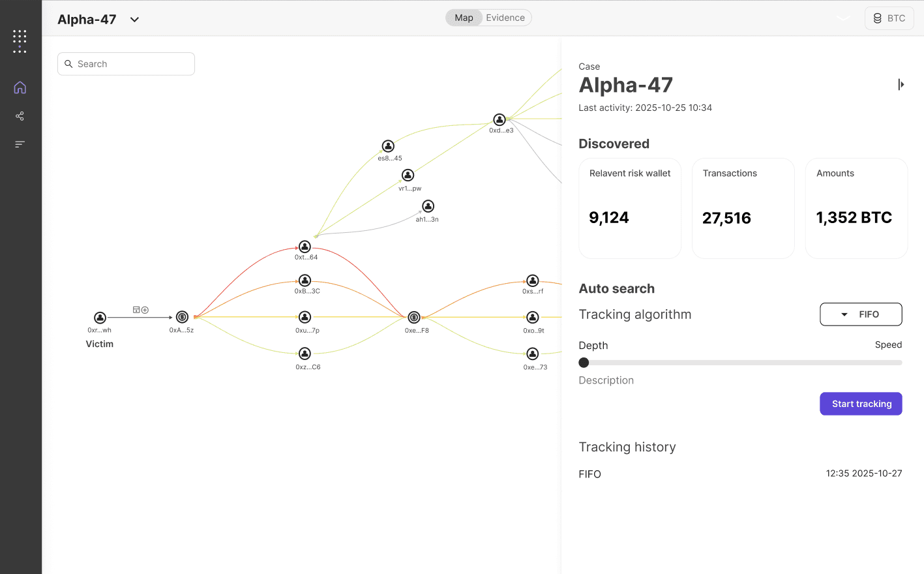924x574 pixels.
Task: Collapse the case details side panel
Action: (901, 84)
